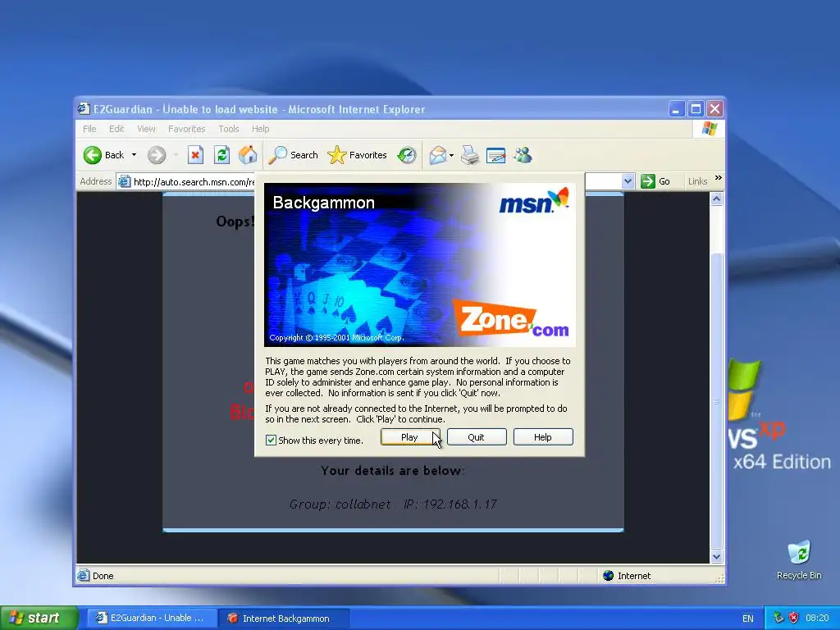
Task: Switch to Internet Backgammon taskbar button
Action: point(285,619)
